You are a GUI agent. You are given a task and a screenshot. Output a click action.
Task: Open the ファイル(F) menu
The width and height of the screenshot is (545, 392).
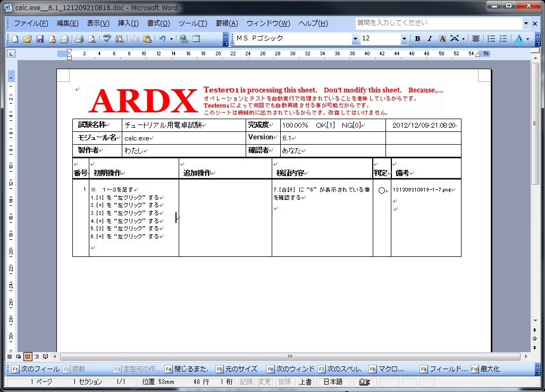[x=31, y=23]
